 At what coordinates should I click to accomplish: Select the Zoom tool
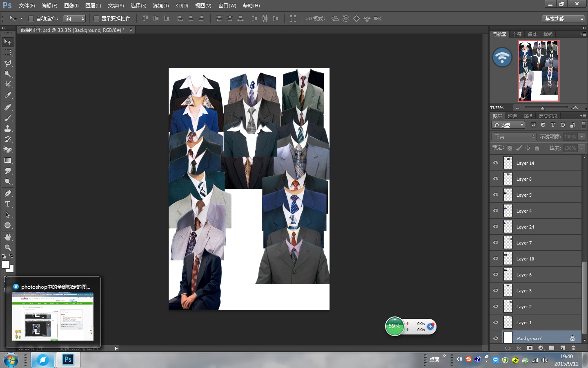click(x=8, y=248)
